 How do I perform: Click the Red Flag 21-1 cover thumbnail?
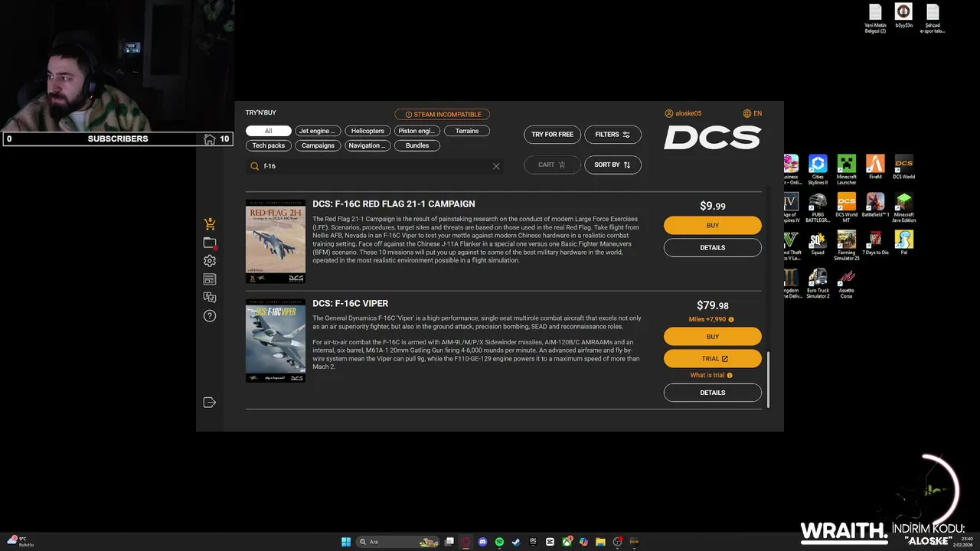pyautogui.click(x=276, y=242)
